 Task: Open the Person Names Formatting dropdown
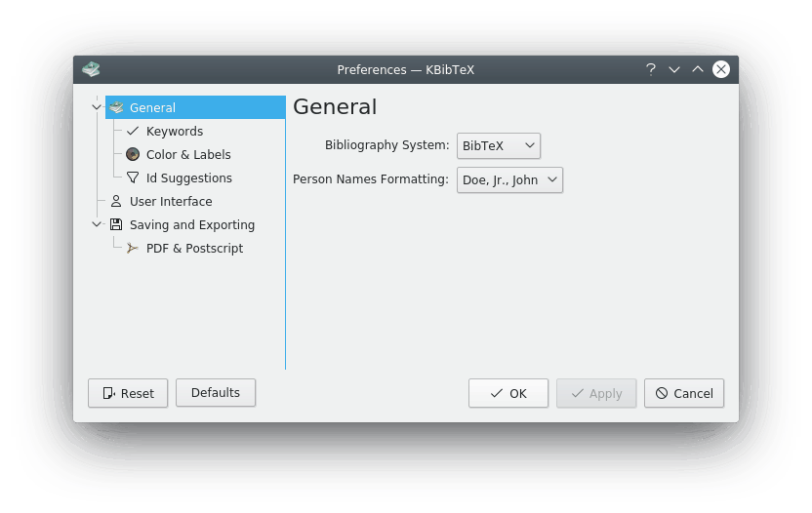click(509, 180)
